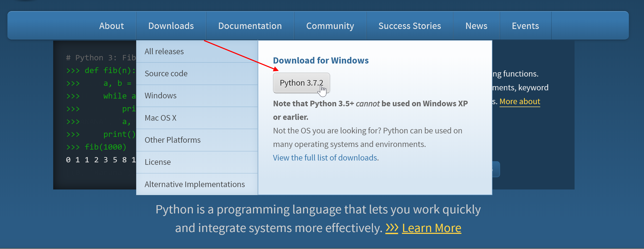Choose Mac OS X downloads entry
Image resolution: width=644 pixels, height=249 pixels.
coord(197,118)
